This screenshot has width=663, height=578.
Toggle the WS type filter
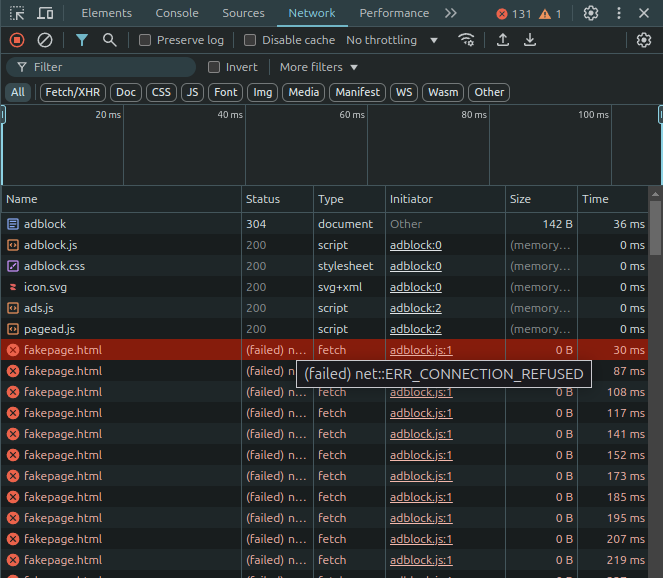(404, 92)
